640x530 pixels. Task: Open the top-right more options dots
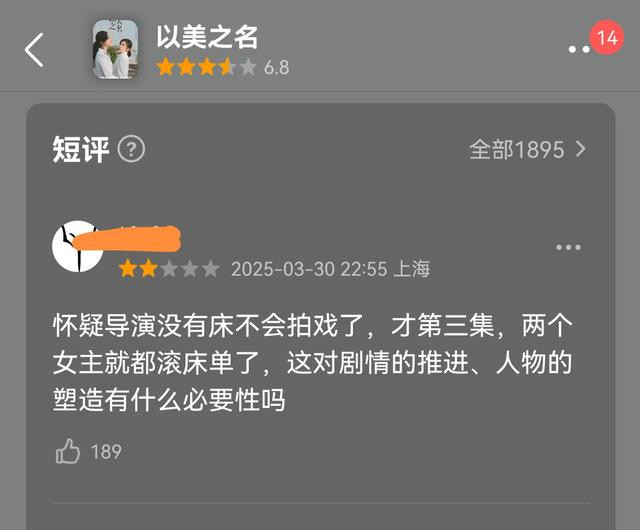(x=579, y=49)
